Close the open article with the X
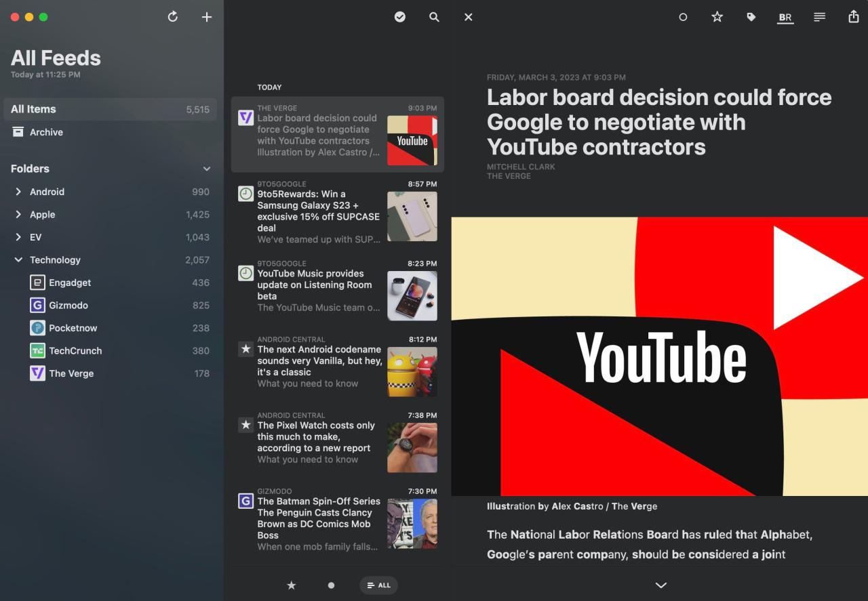Screen dimensions: 868x601 coord(468,17)
